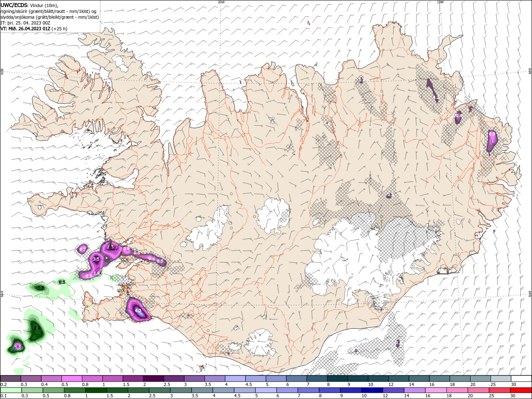
Task: Pick the white 30 swatch in upper legend
Action: 522,378
